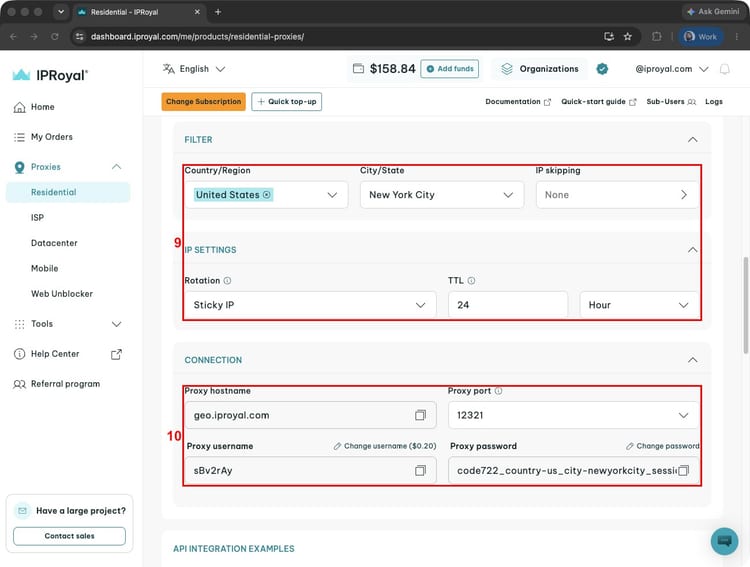The image size is (750, 567).
Task: Open the Referral program page
Action: coord(57,384)
